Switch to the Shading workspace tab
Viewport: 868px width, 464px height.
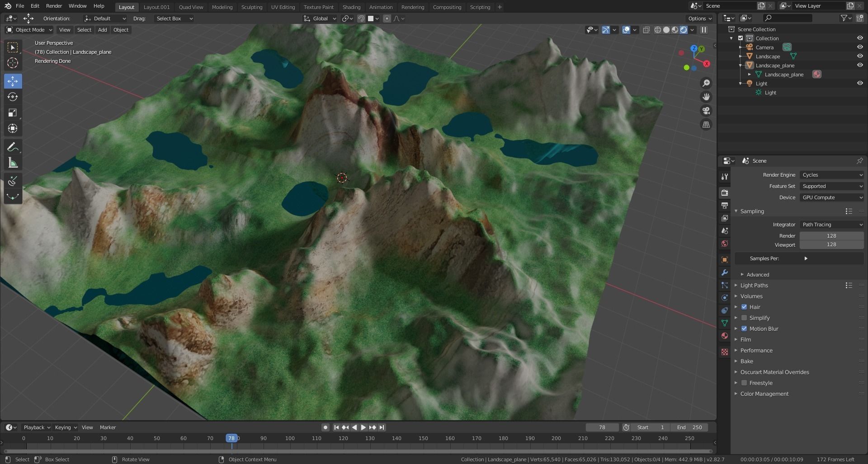tap(351, 7)
